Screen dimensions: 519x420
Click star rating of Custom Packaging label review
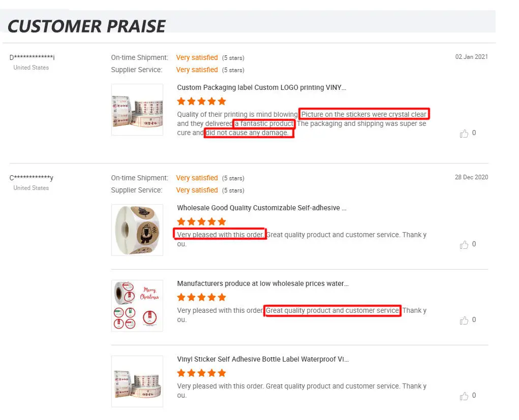[x=201, y=101]
